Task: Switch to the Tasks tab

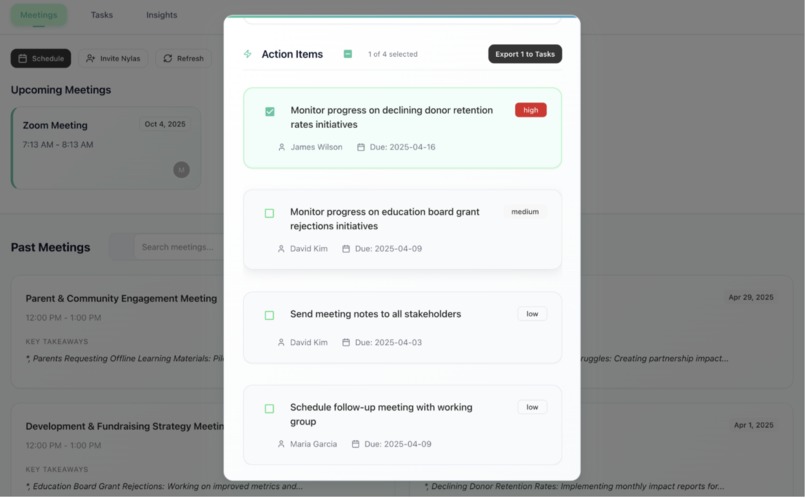Action: pyautogui.click(x=102, y=15)
